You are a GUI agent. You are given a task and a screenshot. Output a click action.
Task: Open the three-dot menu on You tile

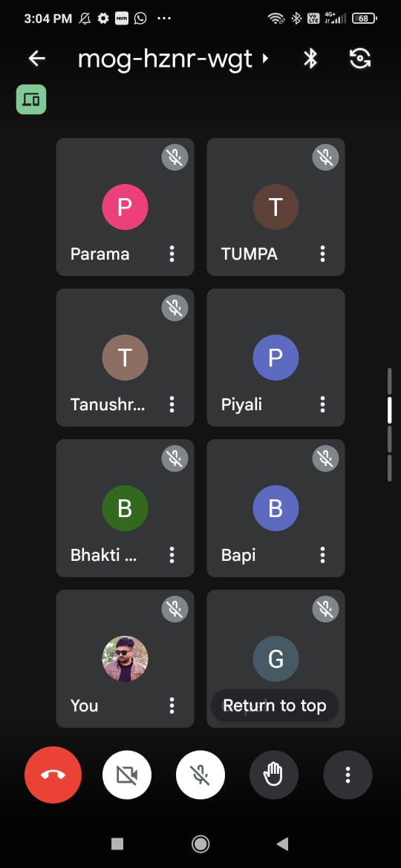point(172,706)
